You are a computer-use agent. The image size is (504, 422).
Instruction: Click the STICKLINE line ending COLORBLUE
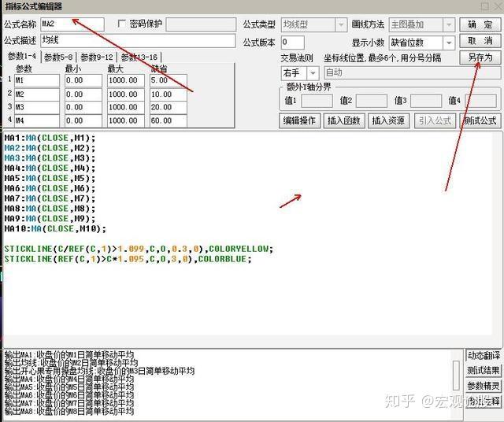128,259
